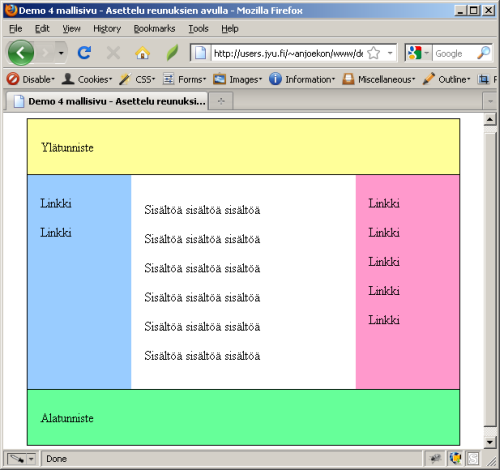The width and height of the screenshot is (500, 470).
Task: Open the Disable menu in developer toolbar
Action: click(x=30, y=79)
